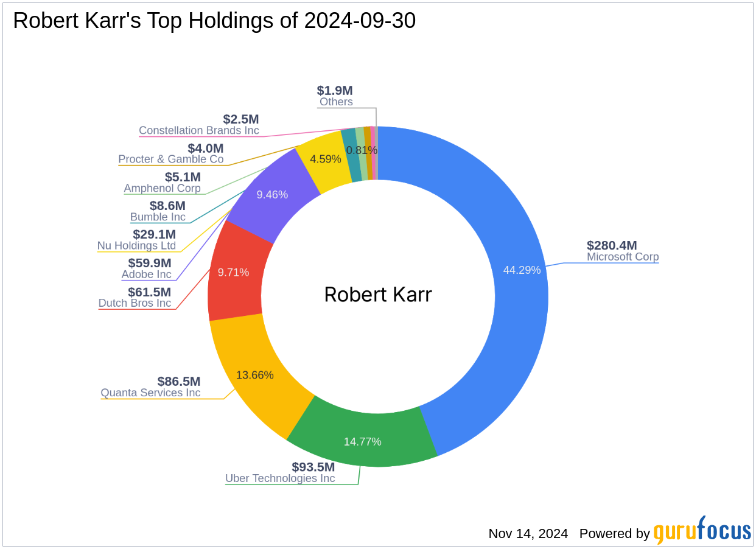Click the "Nov 14, 2024" date
The image size is (756, 549).
[528, 534]
